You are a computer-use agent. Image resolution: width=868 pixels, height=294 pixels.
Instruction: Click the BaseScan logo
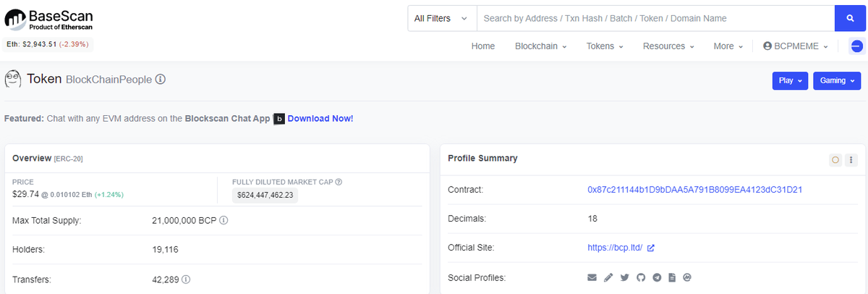49,20
